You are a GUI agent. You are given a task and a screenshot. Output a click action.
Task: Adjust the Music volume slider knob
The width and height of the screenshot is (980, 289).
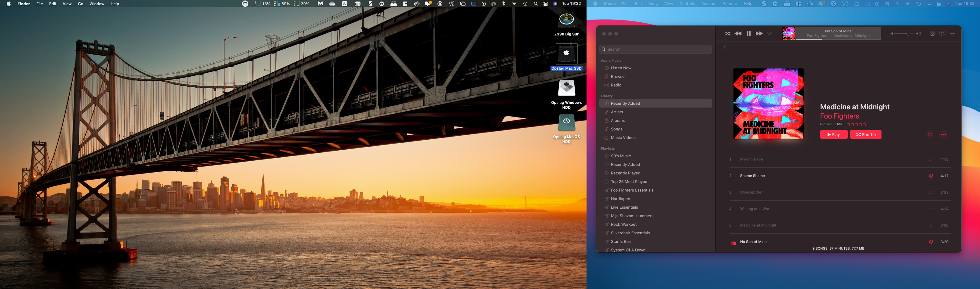(x=908, y=34)
